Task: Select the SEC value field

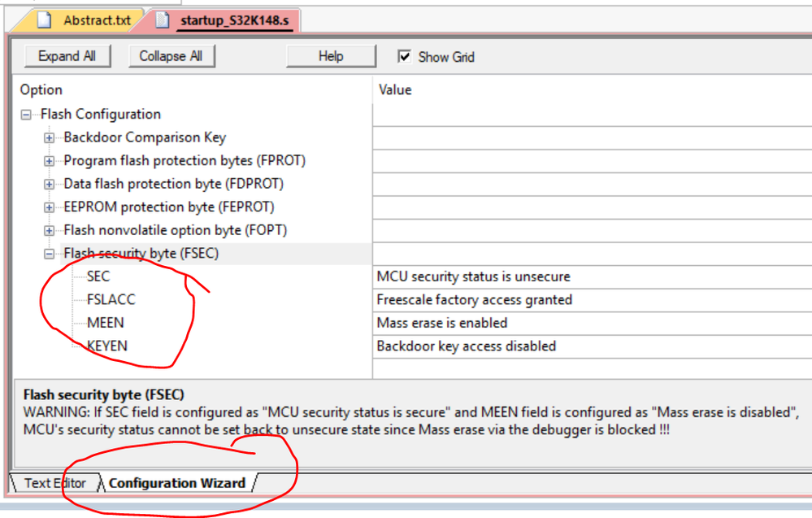Action: 473,276
